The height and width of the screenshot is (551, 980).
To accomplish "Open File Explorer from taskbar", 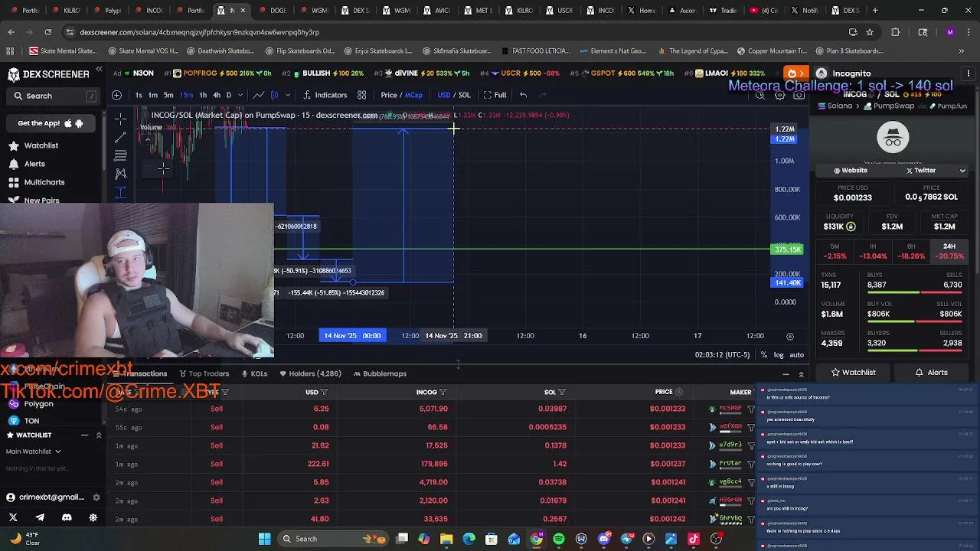I will [x=446, y=539].
